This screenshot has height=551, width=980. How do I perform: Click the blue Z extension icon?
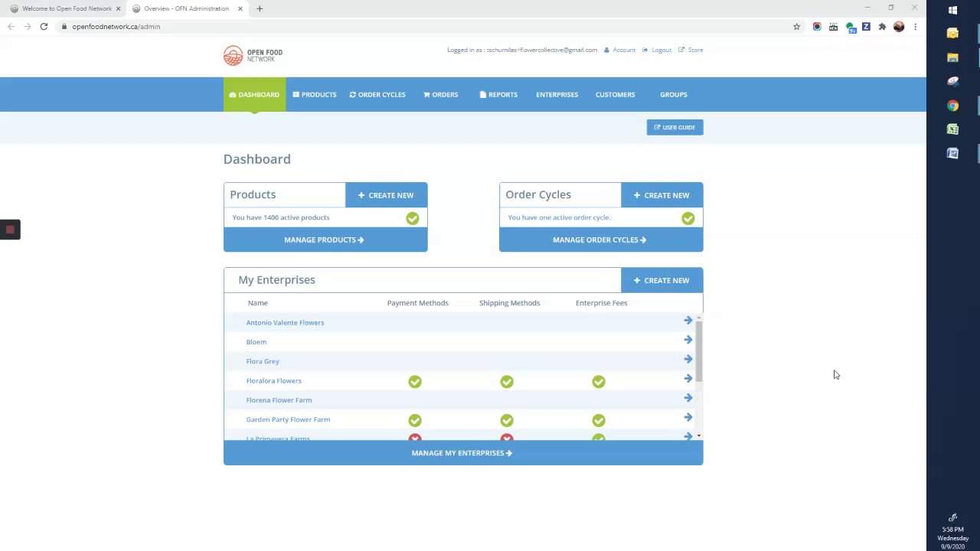[866, 26]
